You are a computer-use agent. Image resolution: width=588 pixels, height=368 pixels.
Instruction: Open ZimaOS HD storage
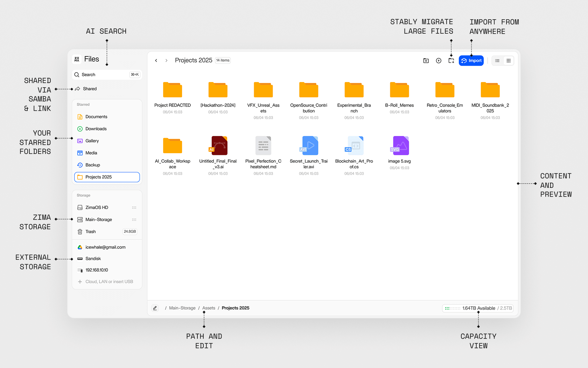(107, 207)
